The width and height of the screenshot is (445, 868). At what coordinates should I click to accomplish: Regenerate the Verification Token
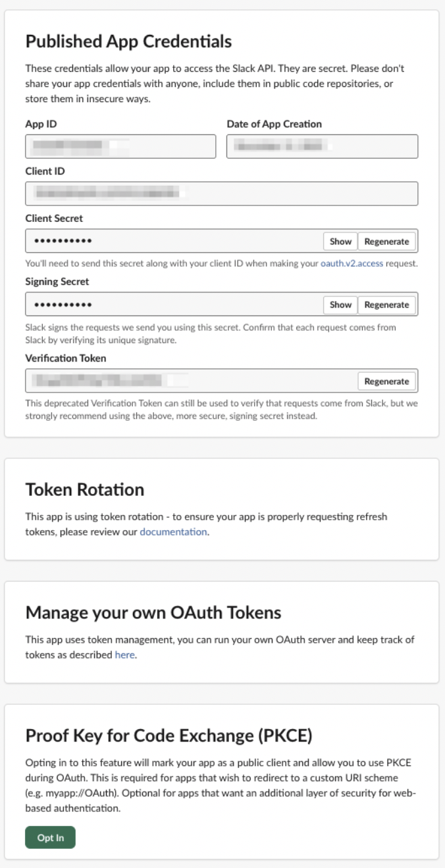[x=386, y=381]
